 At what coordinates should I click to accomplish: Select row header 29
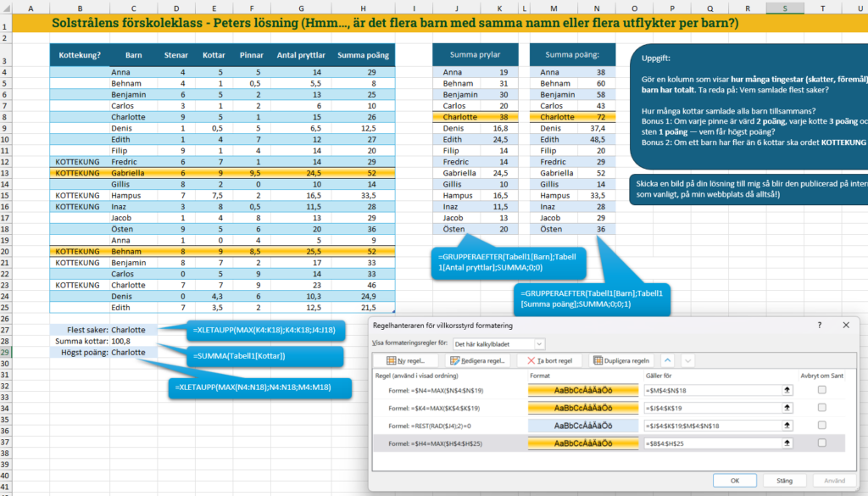pos(6,352)
